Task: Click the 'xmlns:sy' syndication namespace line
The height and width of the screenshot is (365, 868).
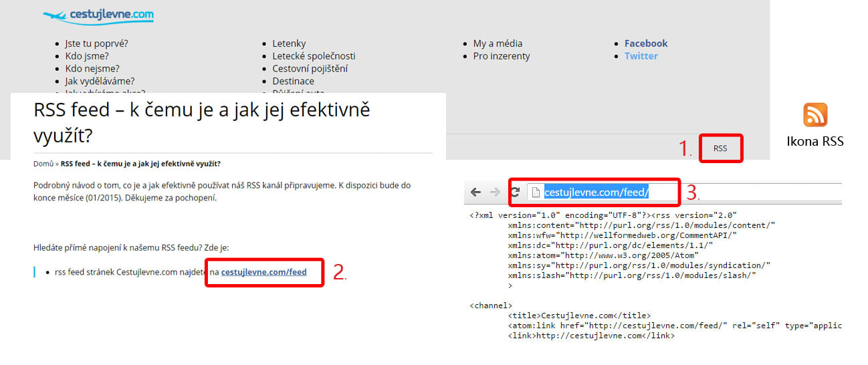Action: click(x=639, y=265)
